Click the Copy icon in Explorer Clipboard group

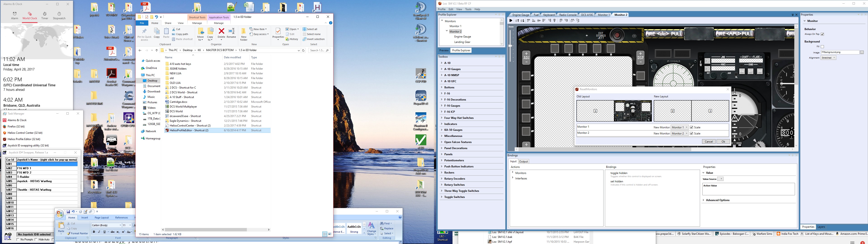pos(157,31)
